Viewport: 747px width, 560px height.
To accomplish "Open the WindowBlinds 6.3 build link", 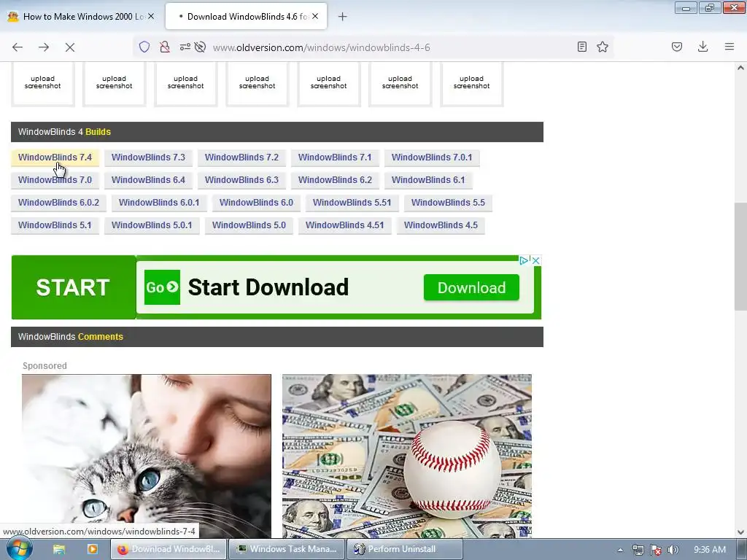I will (241, 180).
